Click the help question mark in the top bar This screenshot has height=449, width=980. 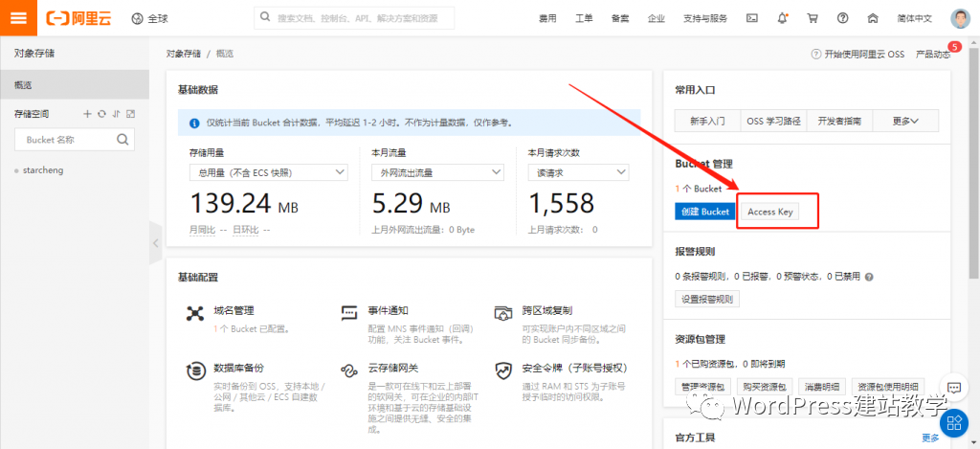coord(843,18)
